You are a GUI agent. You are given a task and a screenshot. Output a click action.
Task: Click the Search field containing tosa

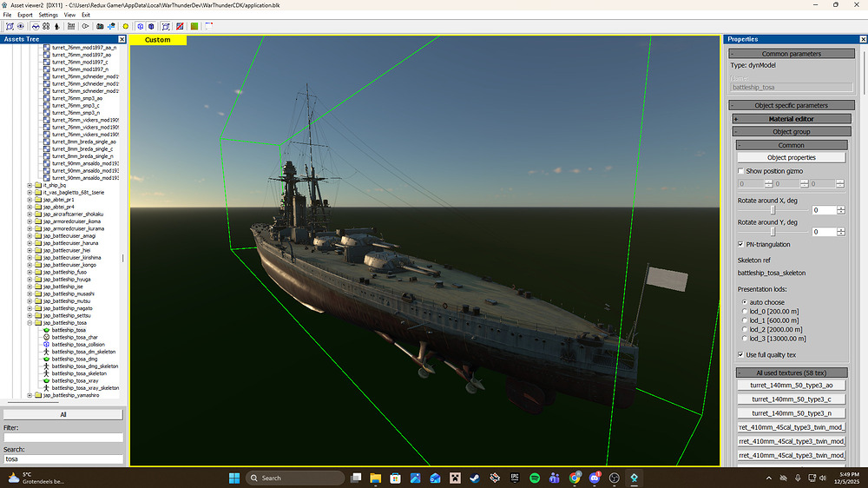62,458
